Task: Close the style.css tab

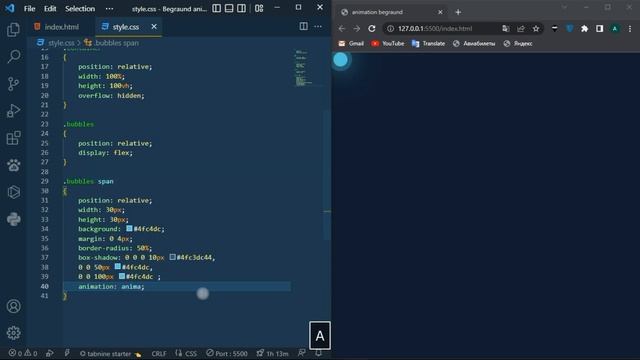Action: point(154,27)
